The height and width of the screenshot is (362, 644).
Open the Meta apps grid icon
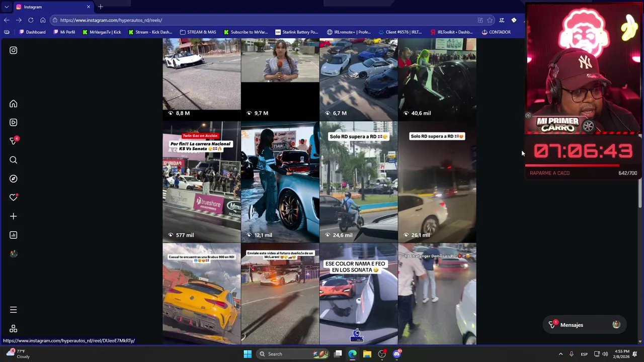coord(14,328)
